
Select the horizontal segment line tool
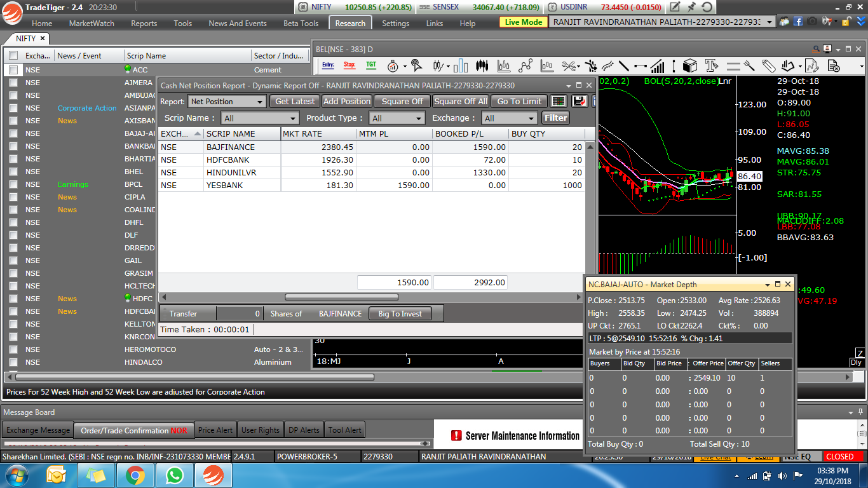click(x=640, y=65)
